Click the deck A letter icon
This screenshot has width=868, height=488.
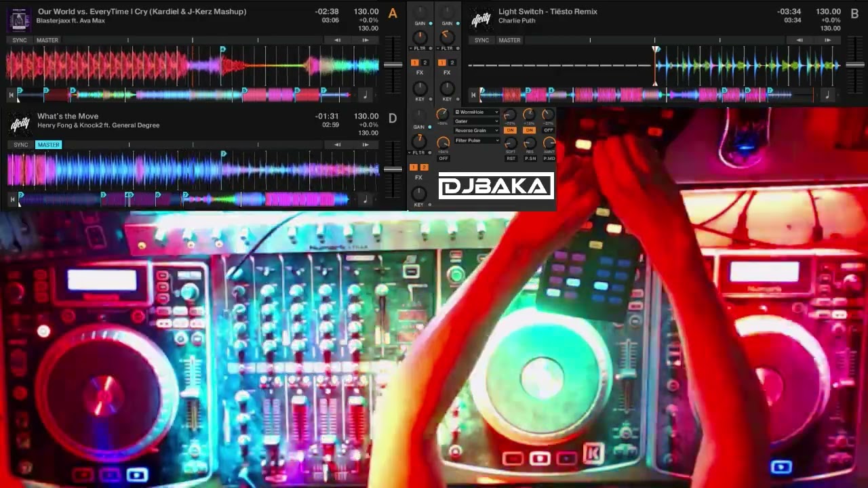click(x=393, y=13)
